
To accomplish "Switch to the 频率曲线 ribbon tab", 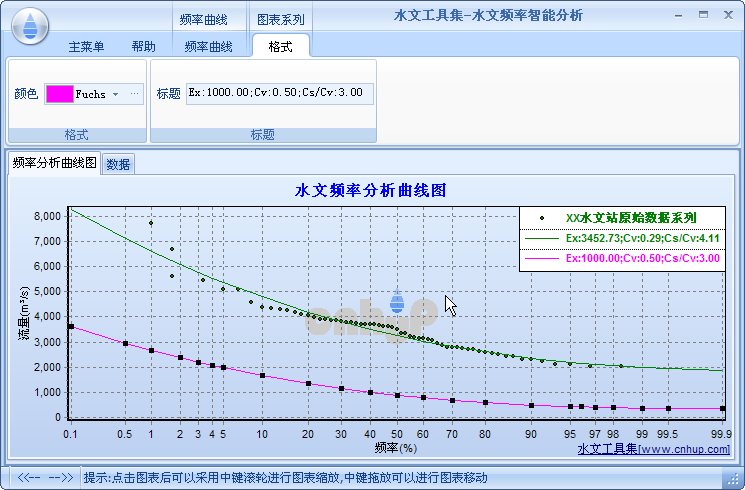I will pyautogui.click(x=208, y=47).
